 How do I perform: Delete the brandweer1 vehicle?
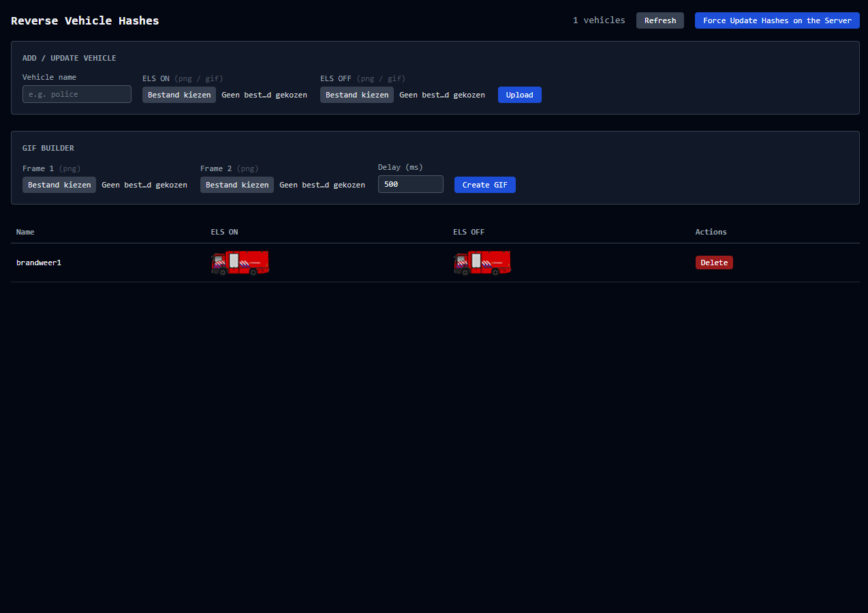click(x=714, y=263)
